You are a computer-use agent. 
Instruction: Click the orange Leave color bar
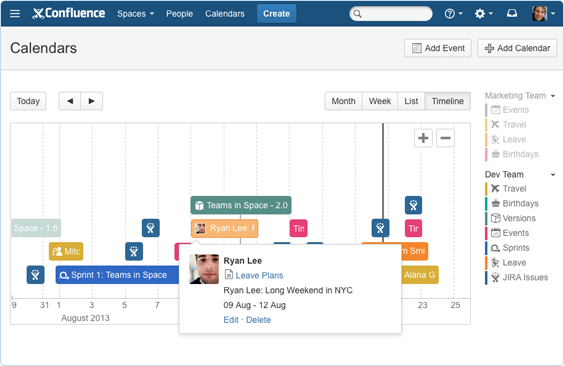(486, 262)
